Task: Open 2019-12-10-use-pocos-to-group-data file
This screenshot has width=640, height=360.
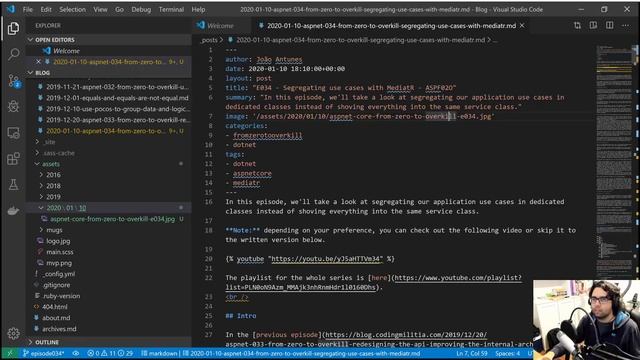Action: tap(109, 109)
